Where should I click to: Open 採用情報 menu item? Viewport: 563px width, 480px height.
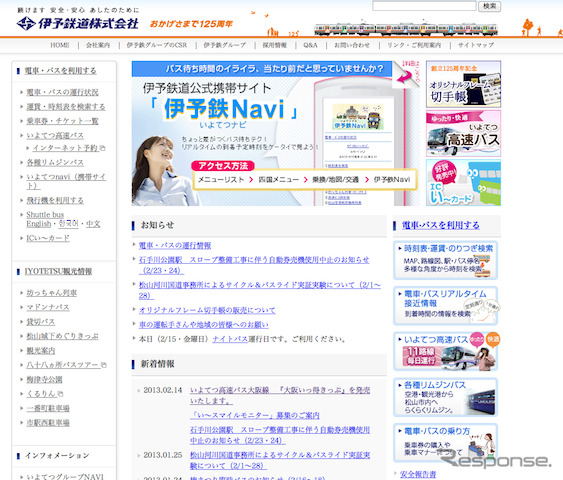click(x=274, y=45)
